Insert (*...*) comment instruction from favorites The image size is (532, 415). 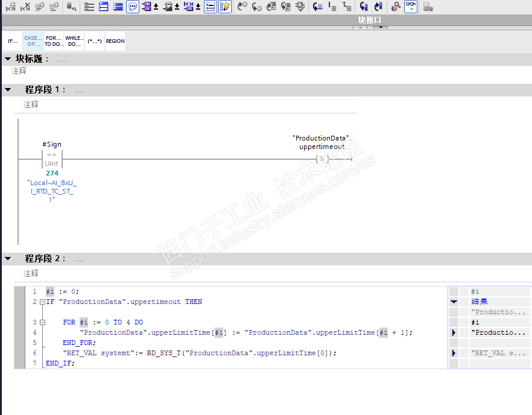point(95,41)
